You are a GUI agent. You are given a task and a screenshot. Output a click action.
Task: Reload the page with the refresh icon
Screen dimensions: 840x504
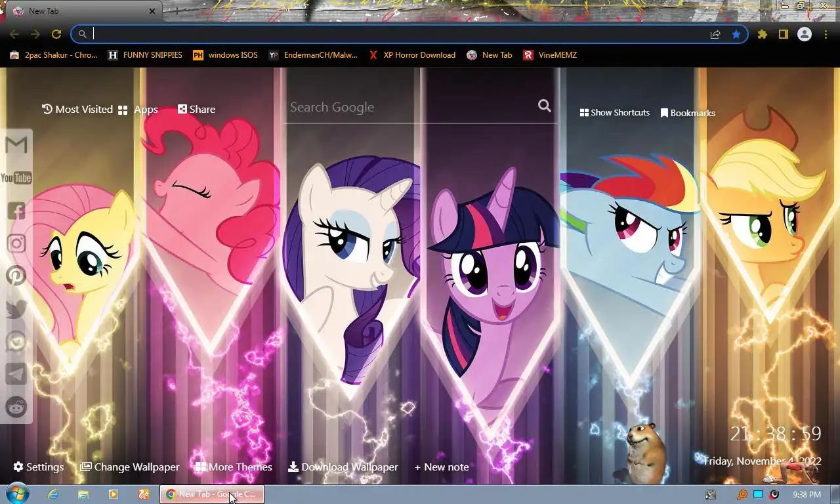(x=56, y=34)
